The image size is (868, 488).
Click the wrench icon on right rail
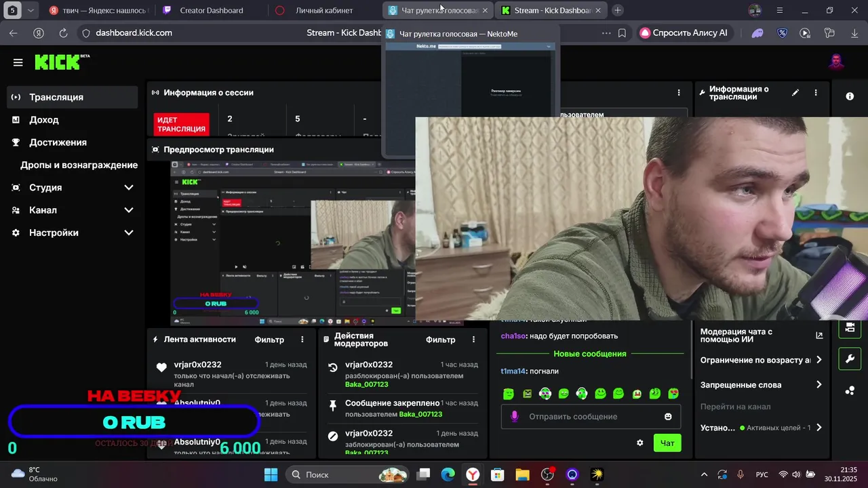[x=850, y=359]
